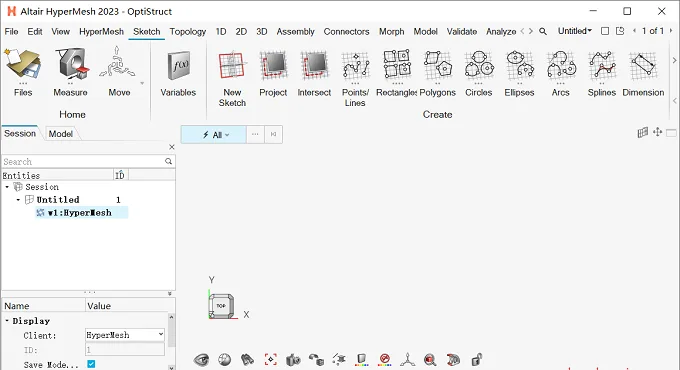Create a New Sketch
The width and height of the screenshot is (680, 370).
[232, 78]
